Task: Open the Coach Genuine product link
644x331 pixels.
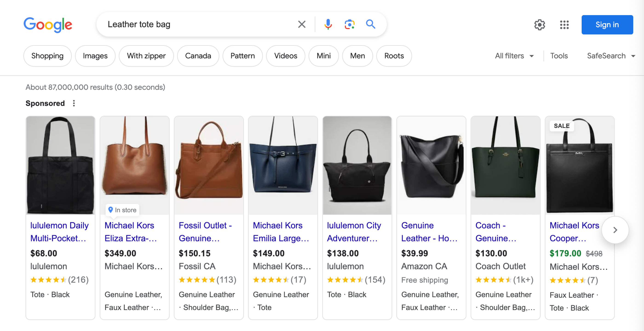Action: tap(495, 231)
